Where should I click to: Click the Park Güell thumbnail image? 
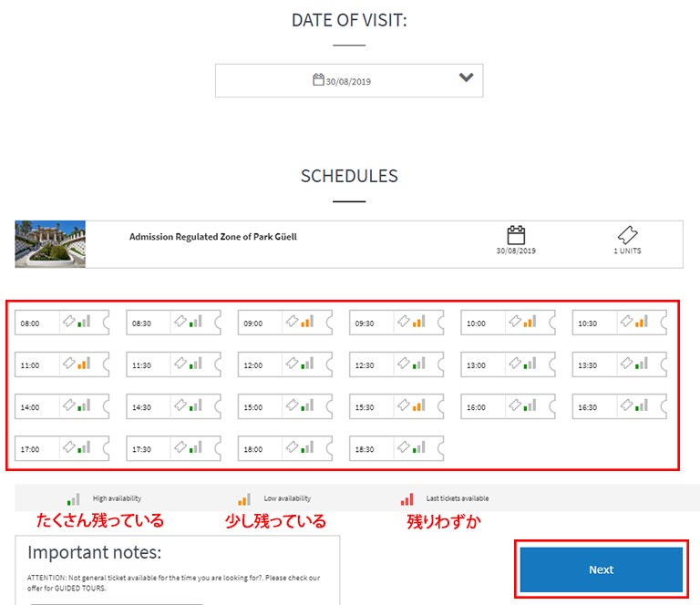coord(50,244)
